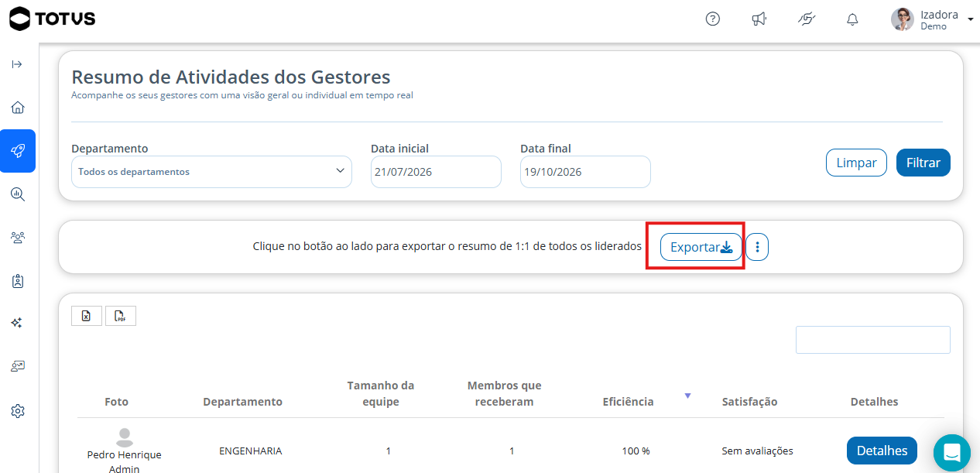Sort by the Foto column header

117,402
